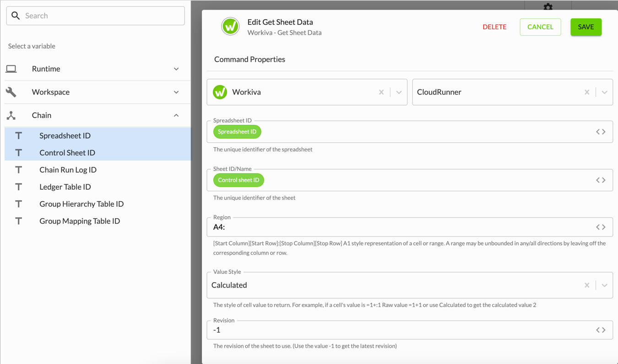This screenshot has height=364, width=618.
Task: Toggle code view for Sheet ID/Name field
Action: (601, 180)
